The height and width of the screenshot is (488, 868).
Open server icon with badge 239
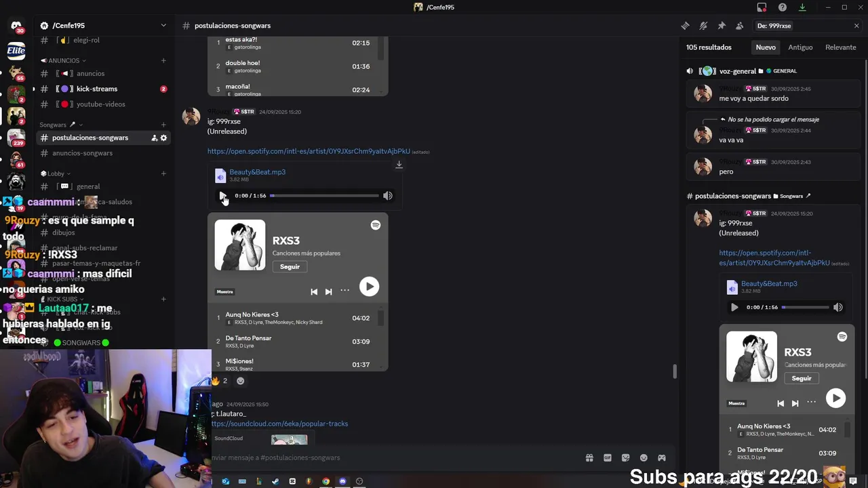pyautogui.click(x=16, y=139)
